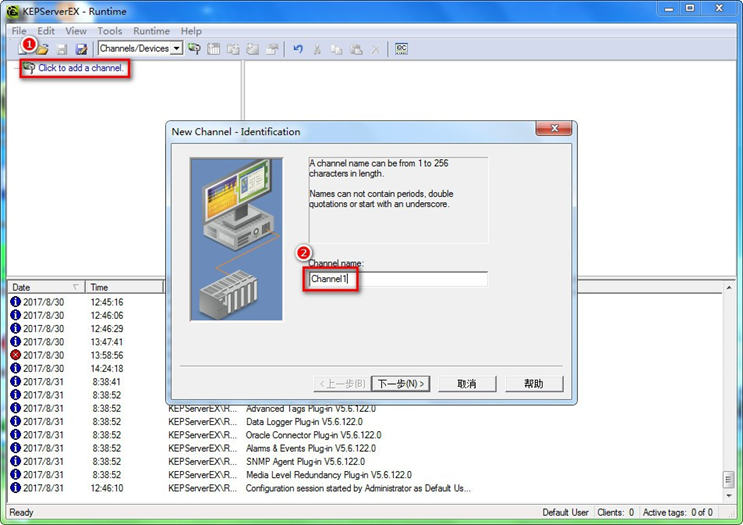Select the 'Configuration session started by Administrator' entry

pyautogui.click(x=358, y=488)
